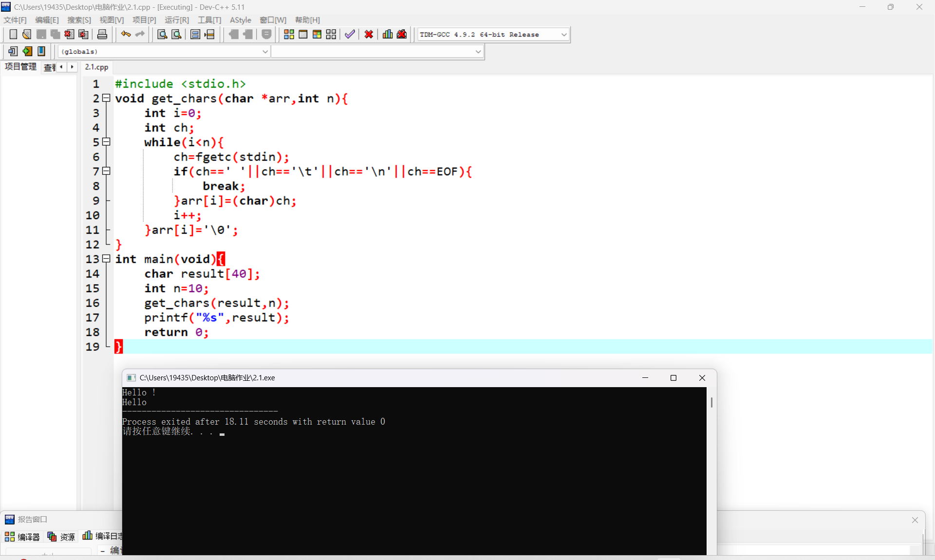Open the empty function list dropdown
Screen dimensions: 935x560
[x=478, y=52]
